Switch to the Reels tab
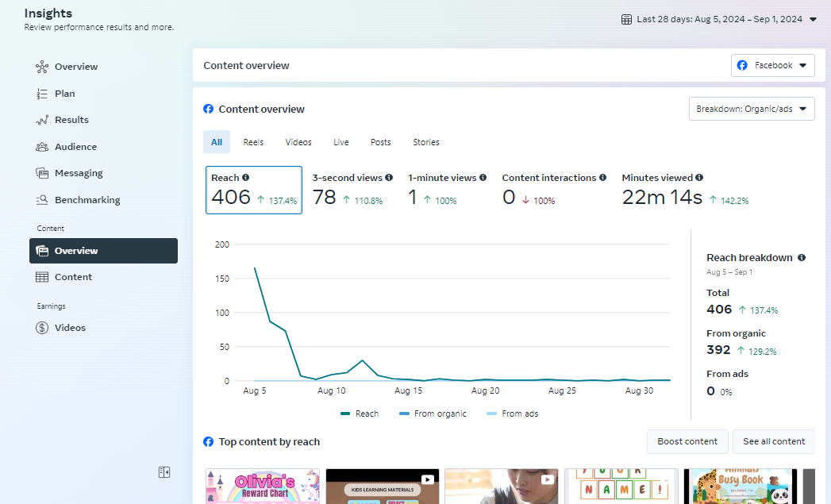This screenshot has width=831, height=504. point(253,142)
